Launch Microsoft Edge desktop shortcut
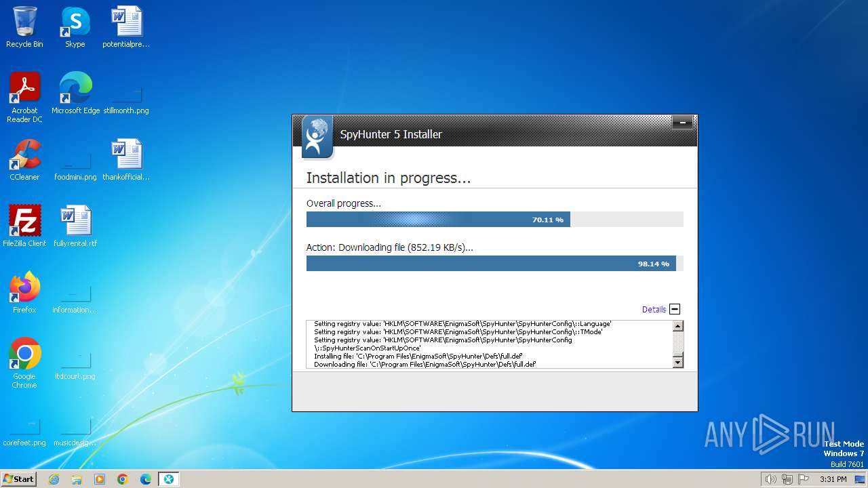This screenshot has width=868, height=488. pos(75,94)
